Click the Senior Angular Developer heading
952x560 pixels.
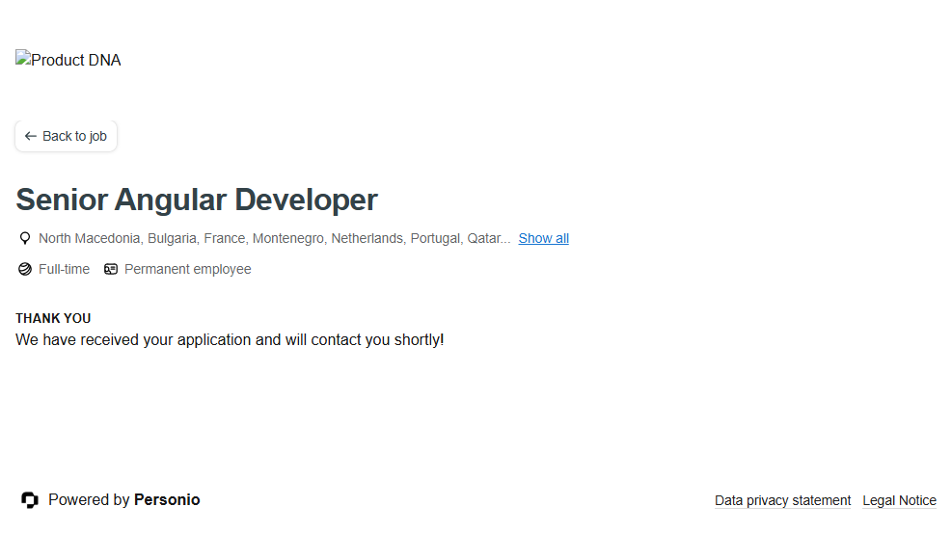pos(197,200)
